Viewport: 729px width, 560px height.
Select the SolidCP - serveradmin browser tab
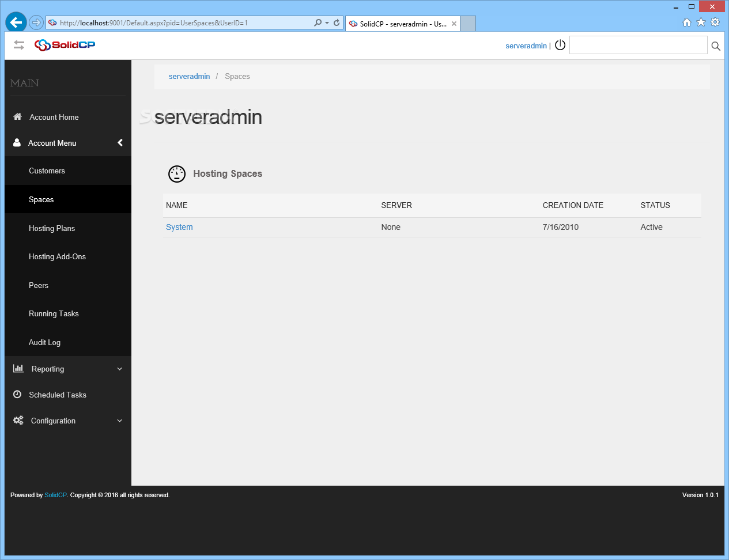[403, 24]
